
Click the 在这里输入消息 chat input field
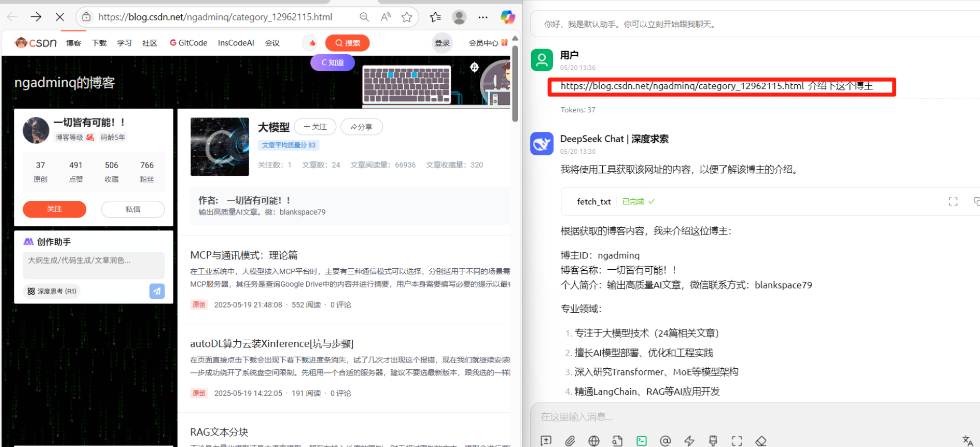pos(755,417)
